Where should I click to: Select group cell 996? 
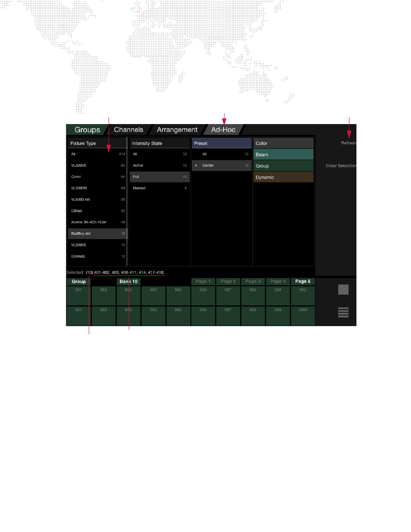coord(203,316)
